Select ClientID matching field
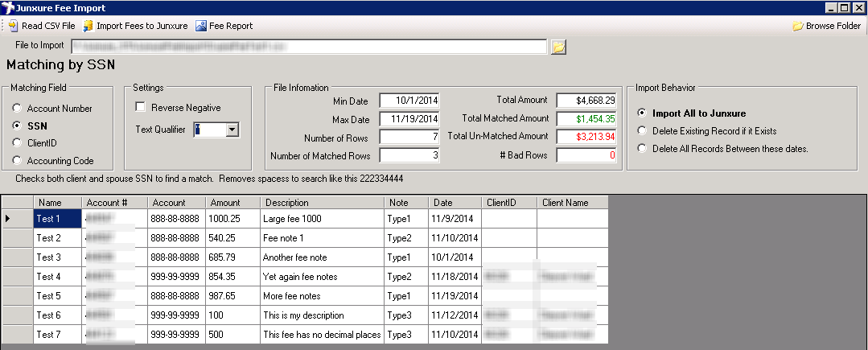 [17, 143]
